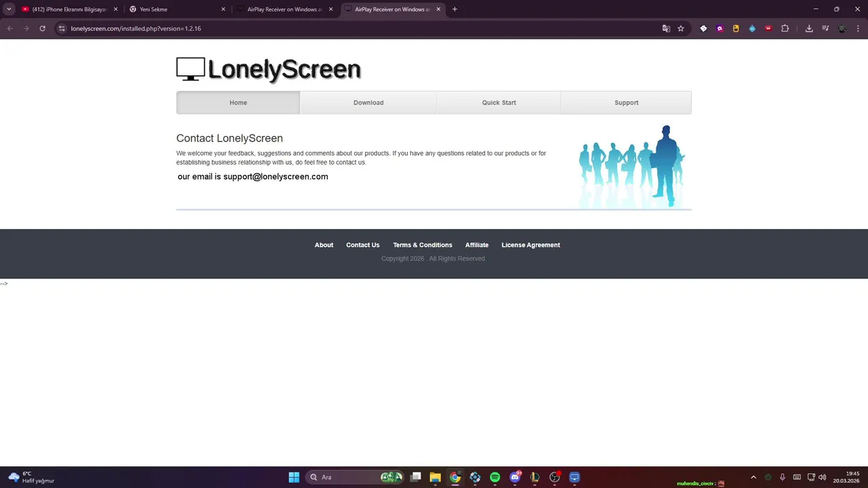Open the Windows Start menu

click(294, 477)
